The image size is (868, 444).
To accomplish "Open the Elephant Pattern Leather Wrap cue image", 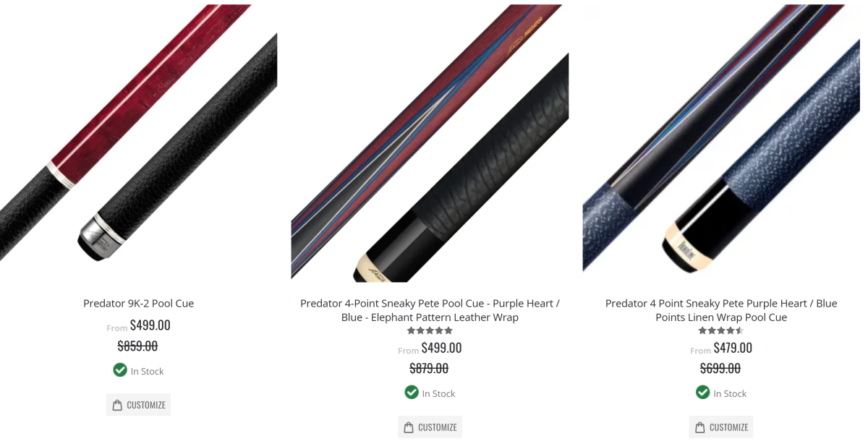I will (430, 143).
